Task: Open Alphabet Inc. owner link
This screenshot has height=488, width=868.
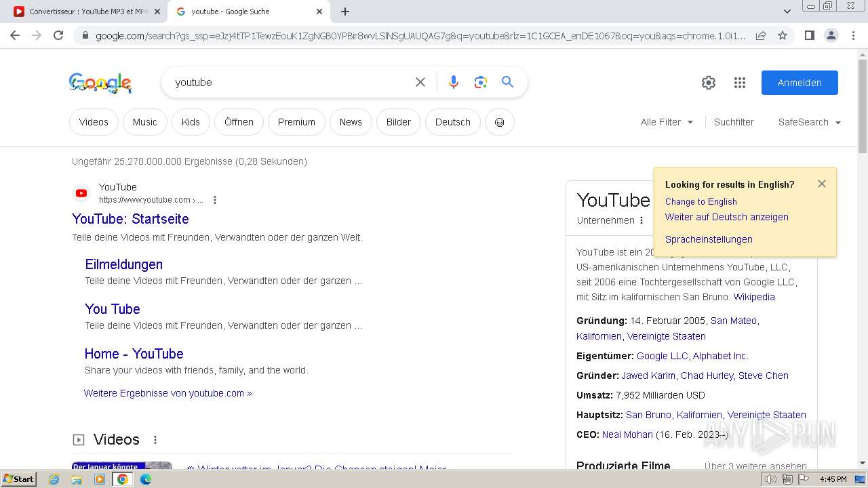Action: pos(720,356)
